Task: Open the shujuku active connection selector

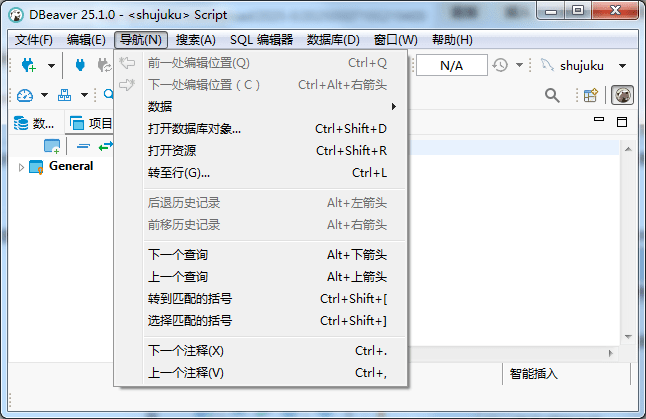Action: pyautogui.click(x=583, y=66)
